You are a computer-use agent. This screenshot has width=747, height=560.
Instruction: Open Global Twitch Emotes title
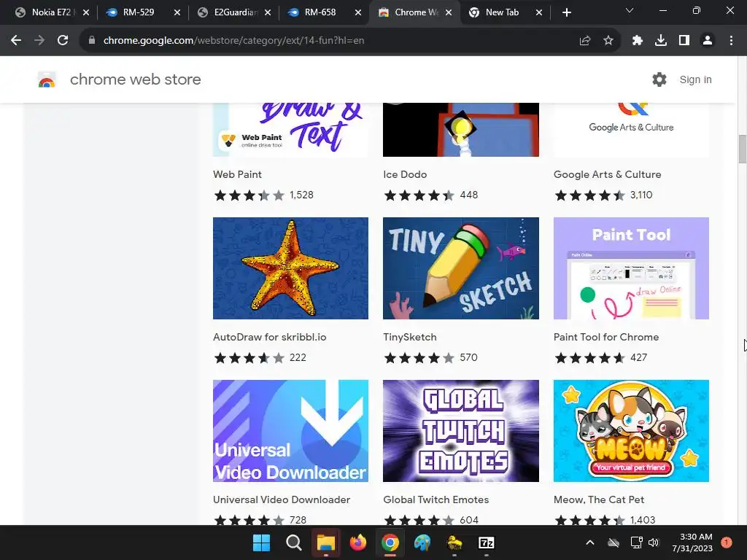point(436,499)
